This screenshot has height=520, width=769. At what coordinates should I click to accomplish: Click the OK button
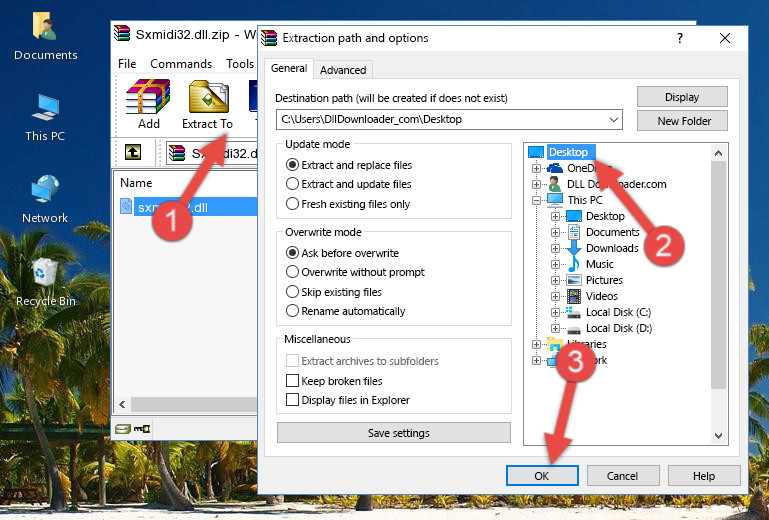click(x=542, y=476)
